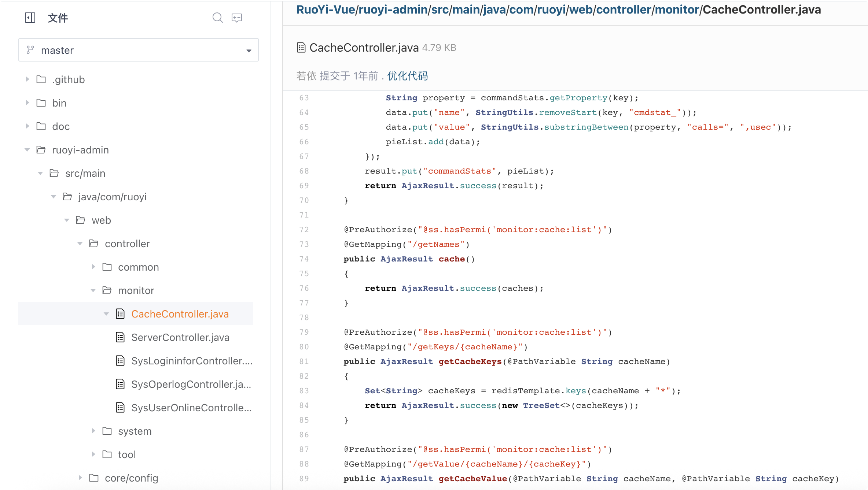
Task: Collapse the ruoyi-admin folder arrow
Action: [27, 150]
